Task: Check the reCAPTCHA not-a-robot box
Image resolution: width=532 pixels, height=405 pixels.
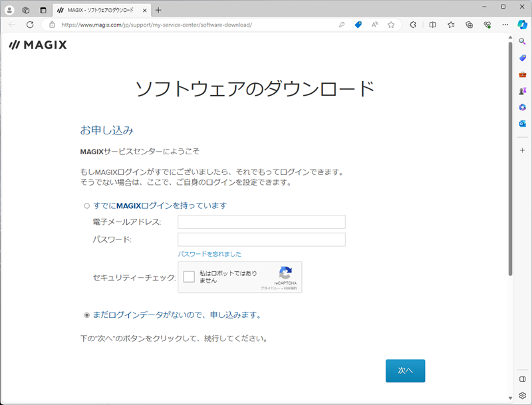Action: pyautogui.click(x=189, y=277)
